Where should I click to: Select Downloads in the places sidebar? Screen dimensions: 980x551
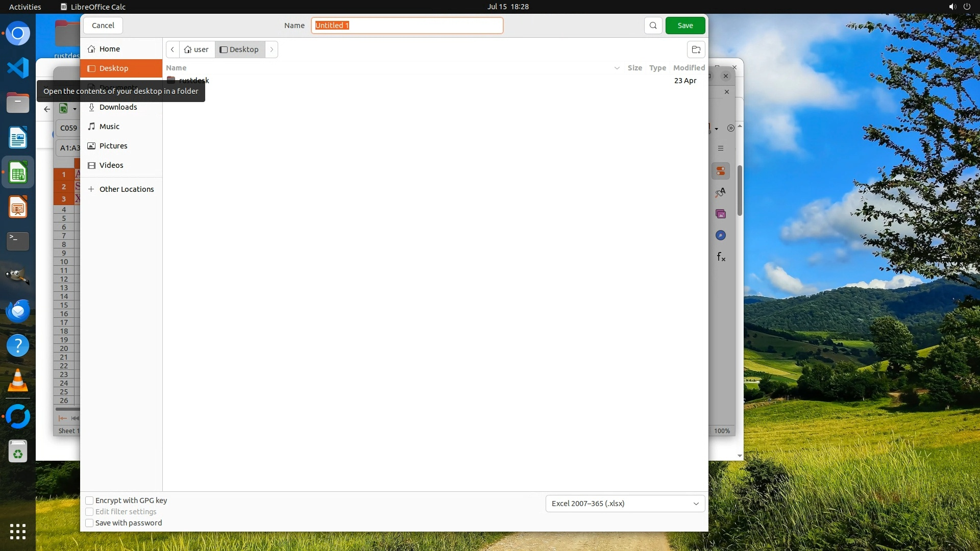click(118, 107)
